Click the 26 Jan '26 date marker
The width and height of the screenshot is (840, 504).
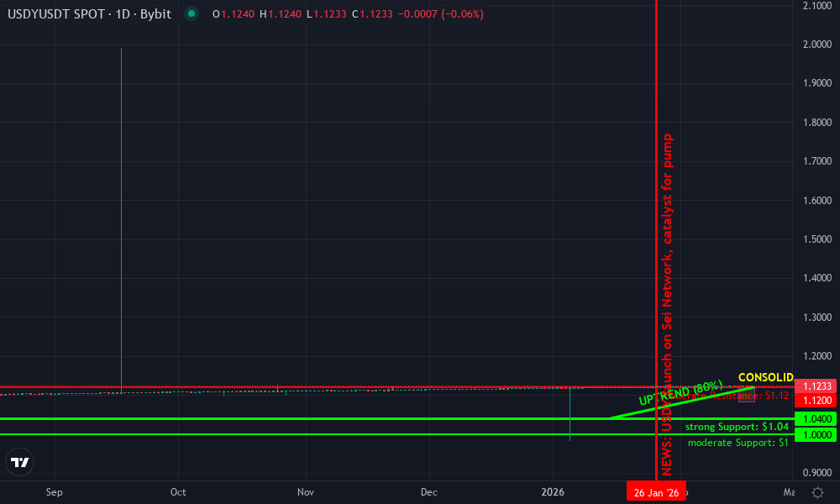tap(657, 491)
